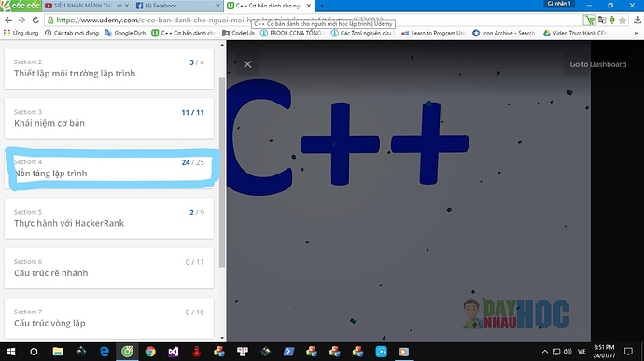Open File Explorer from the taskbar
Viewport: 644px width, 361px height.
point(58,352)
